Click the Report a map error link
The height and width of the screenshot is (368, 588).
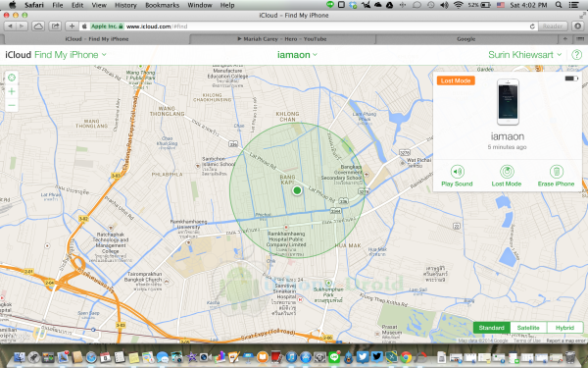565,341
